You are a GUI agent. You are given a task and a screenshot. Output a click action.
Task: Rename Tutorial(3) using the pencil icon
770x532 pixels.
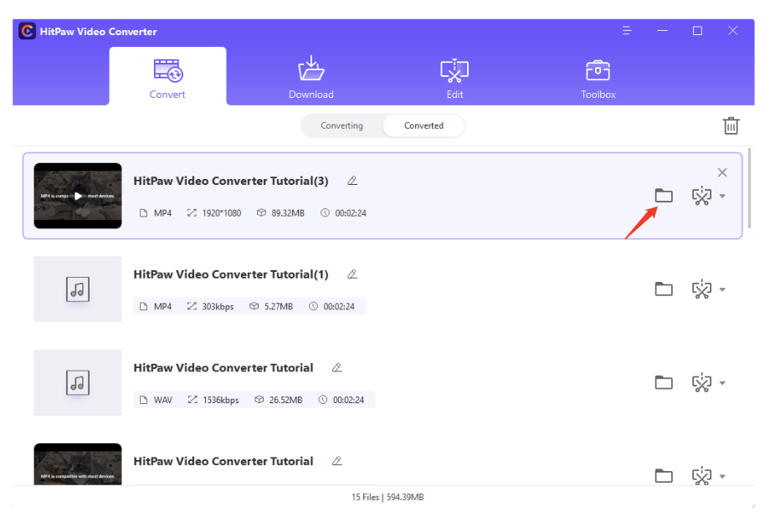point(352,181)
